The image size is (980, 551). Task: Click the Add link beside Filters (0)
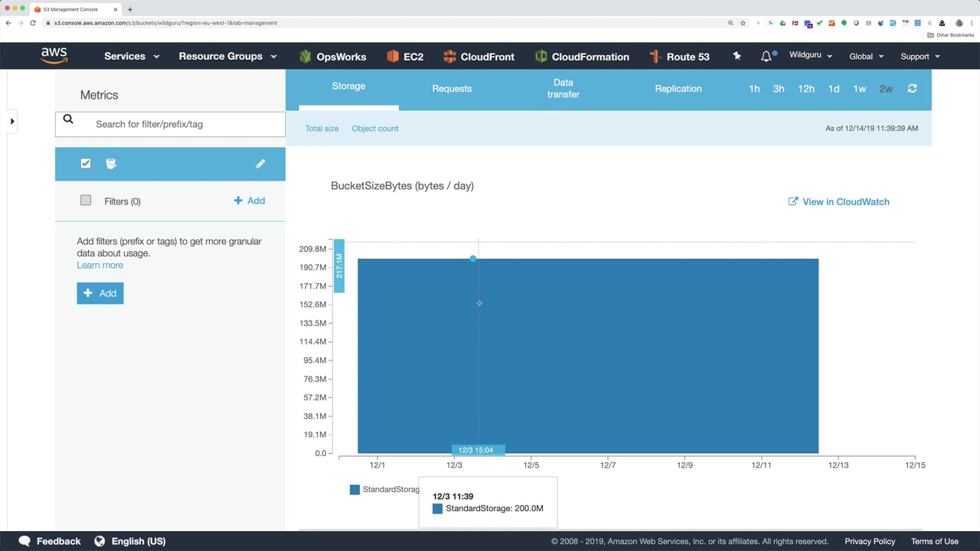coord(250,201)
